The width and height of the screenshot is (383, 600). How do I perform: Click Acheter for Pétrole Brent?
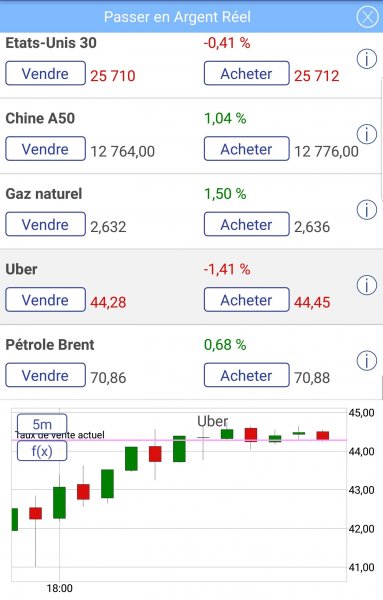pyautogui.click(x=246, y=375)
